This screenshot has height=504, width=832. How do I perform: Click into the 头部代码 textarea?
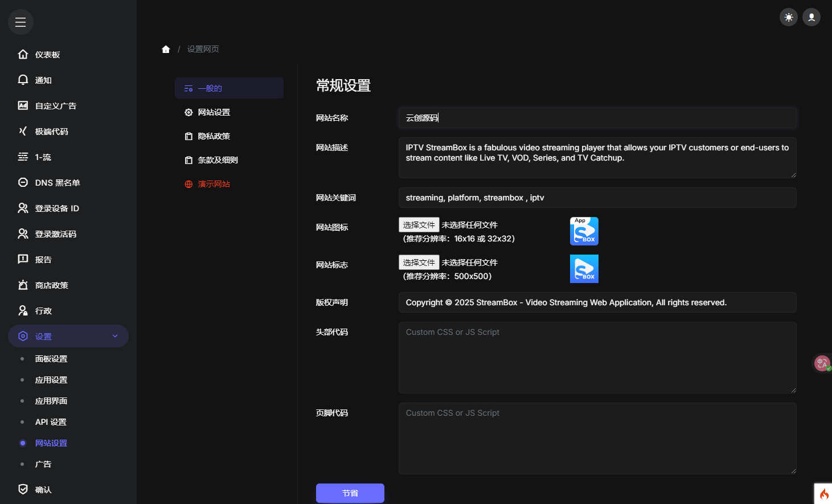pos(597,358)
